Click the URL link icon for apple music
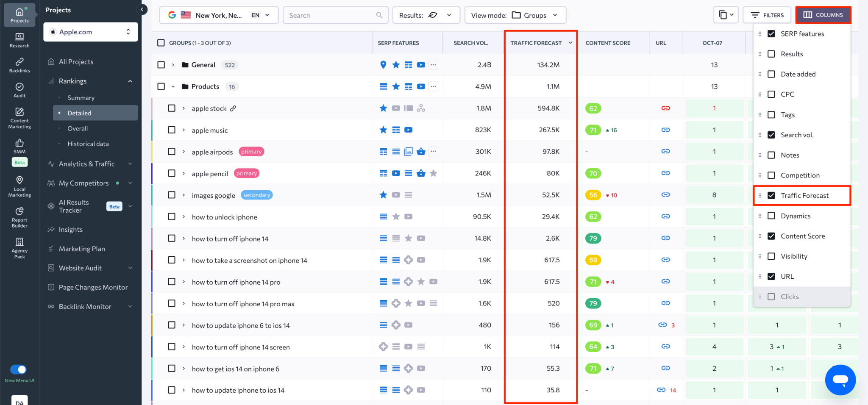This screenshot has width=868, height=405. point(665,130)
